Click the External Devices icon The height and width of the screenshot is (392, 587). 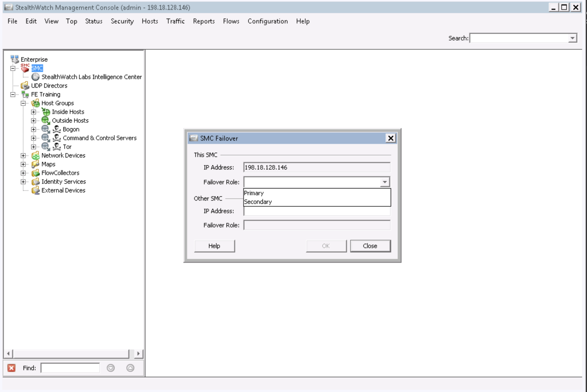coord(36,190)
